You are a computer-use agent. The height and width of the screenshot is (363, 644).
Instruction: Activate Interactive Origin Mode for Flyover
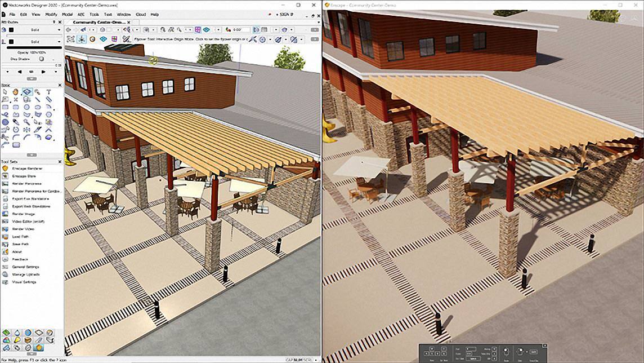(x=82, y=39)
